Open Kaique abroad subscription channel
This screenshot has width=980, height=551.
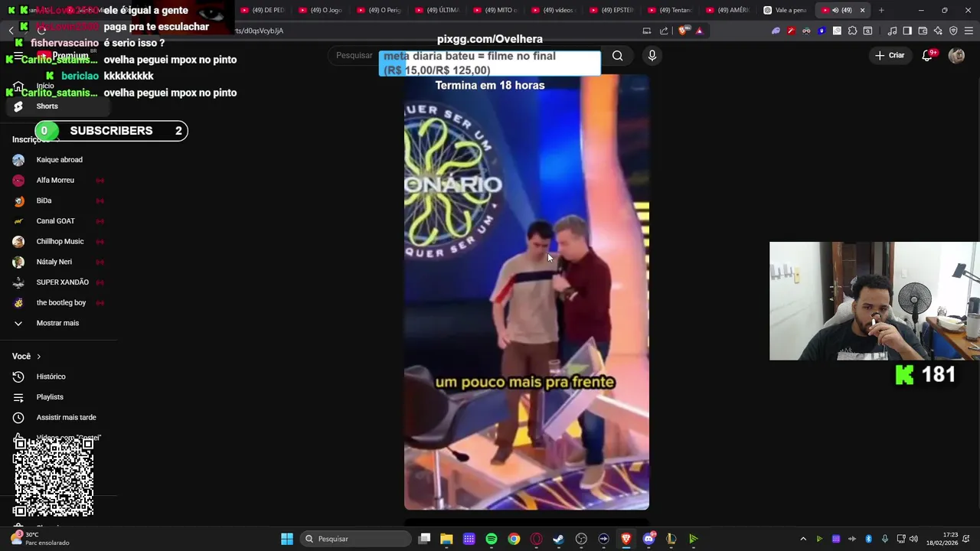coord(58,160)
